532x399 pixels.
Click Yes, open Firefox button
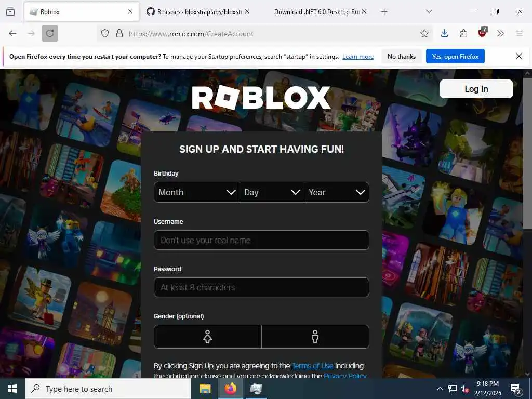[x=455, y=56]
